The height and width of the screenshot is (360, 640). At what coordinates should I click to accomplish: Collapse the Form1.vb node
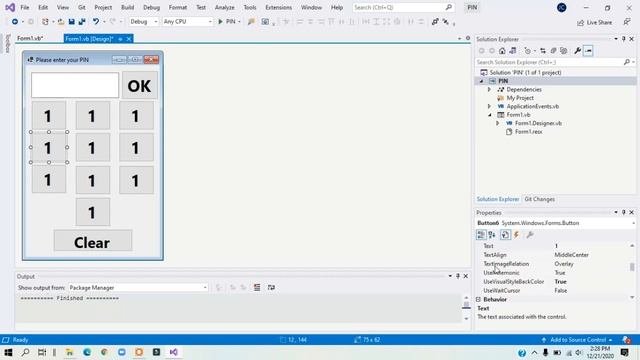click(490, 115)
